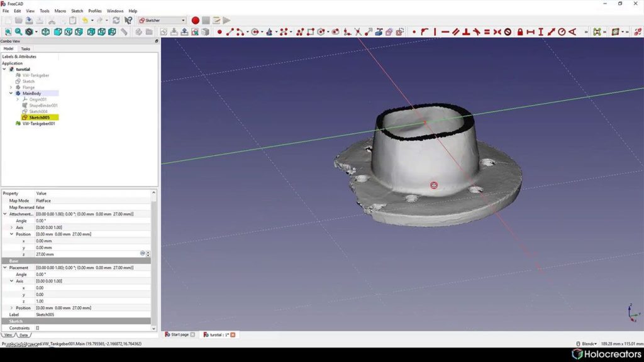This screenshot has width=644, height=362.
Task: Select the Create line tool
Action: tap(230, 32)
